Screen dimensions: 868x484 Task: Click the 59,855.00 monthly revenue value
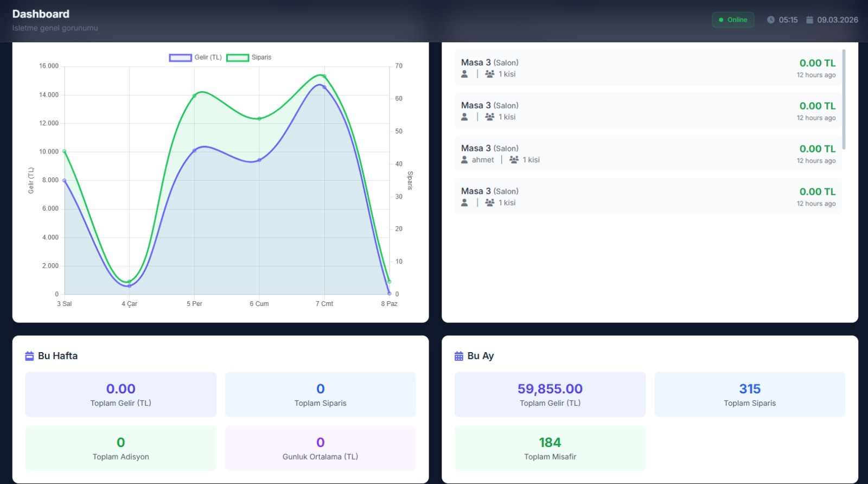[550, 389]
